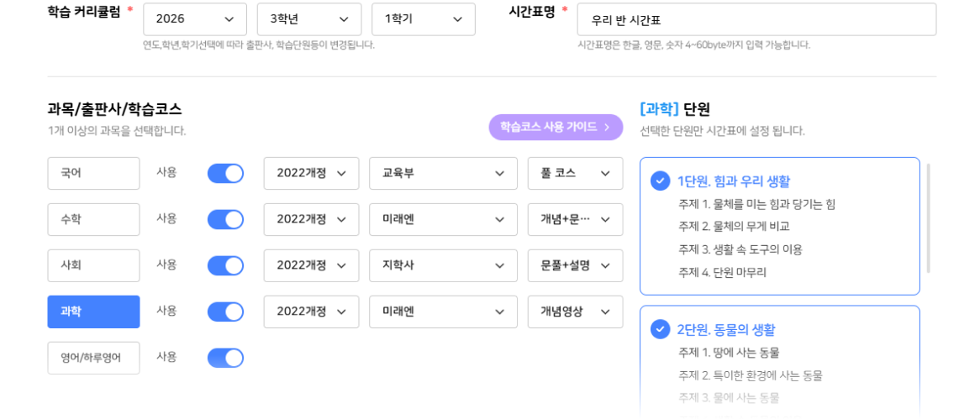Select the 수학 subject tab
This screenshot has width=980, height=419.
tap(93, 219)
